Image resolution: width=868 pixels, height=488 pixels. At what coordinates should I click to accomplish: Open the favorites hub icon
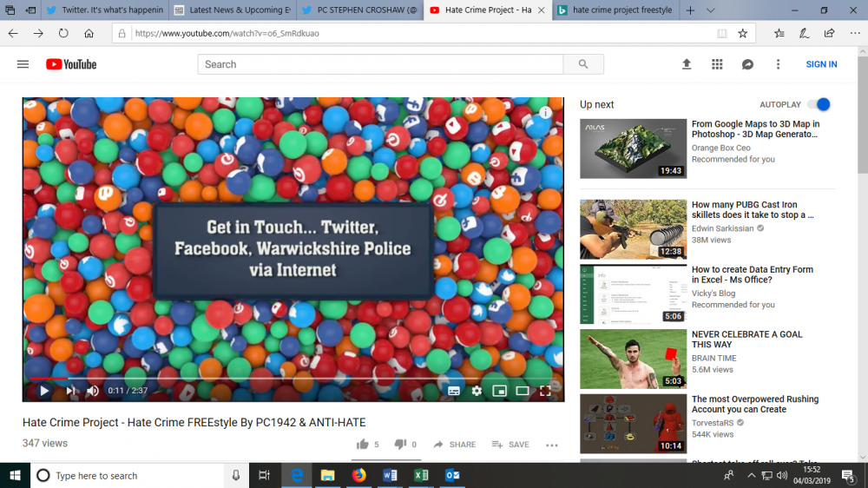(779, 33)
